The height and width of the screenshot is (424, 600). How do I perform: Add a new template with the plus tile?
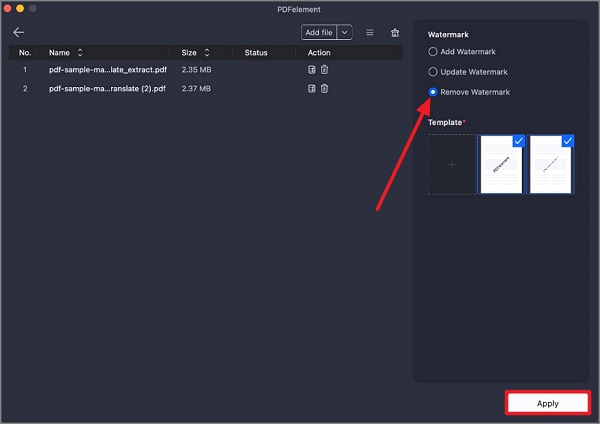click(452, 165)
